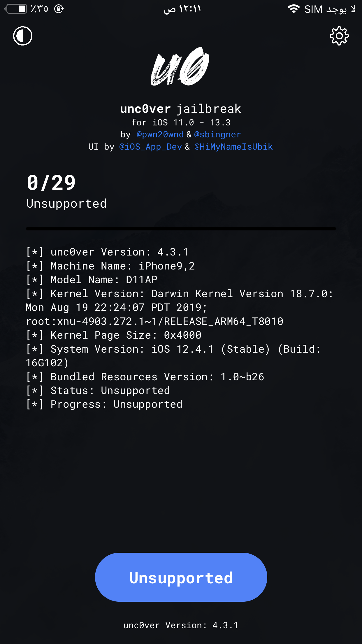Screen dimensions: 362x644
Task: Select the Kernel Version log line
Action: [x=180, y=307]
